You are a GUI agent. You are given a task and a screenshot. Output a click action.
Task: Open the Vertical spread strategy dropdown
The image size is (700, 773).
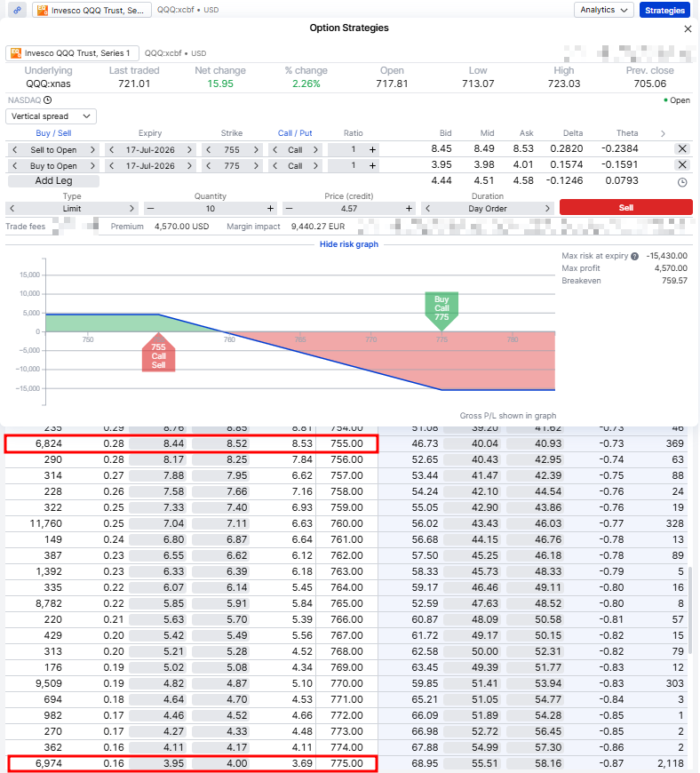click(51, 116)
